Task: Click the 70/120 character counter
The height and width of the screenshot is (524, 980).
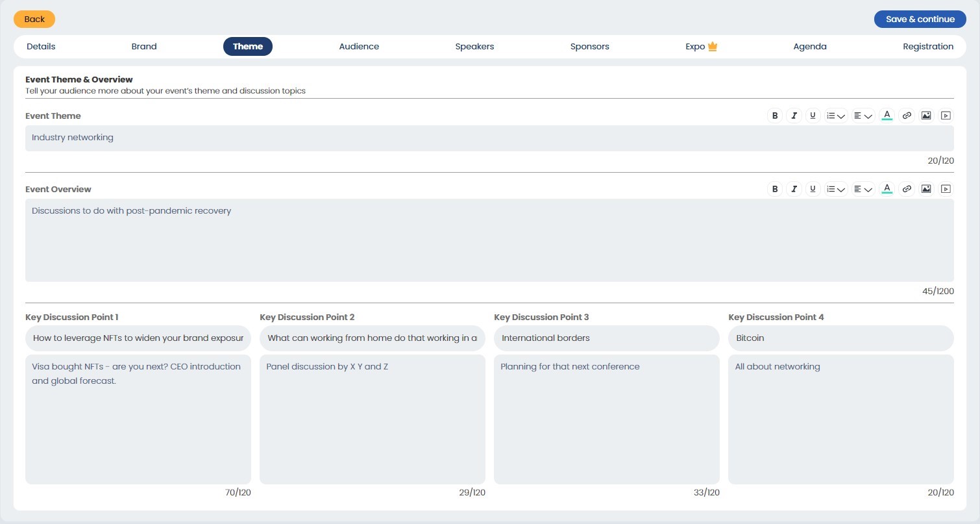Action: point(238,493)
